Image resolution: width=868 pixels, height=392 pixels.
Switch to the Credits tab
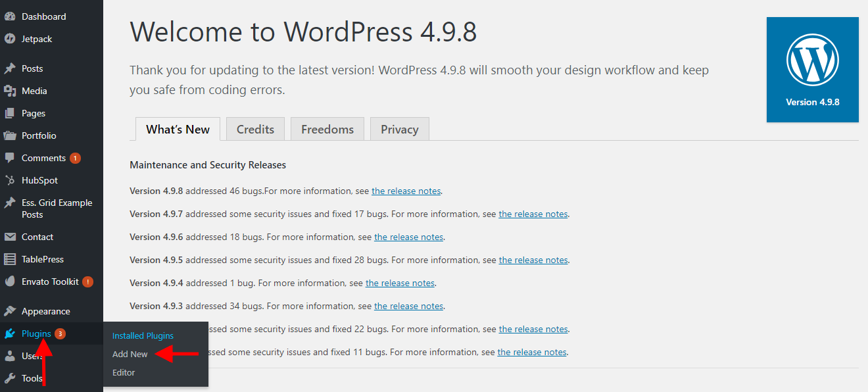click(255, 129)
